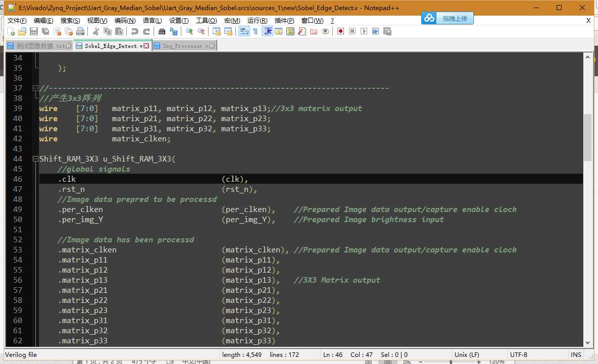Undo the last edit
The width and height of the screenshot is (598, 364).
(135, 31)
